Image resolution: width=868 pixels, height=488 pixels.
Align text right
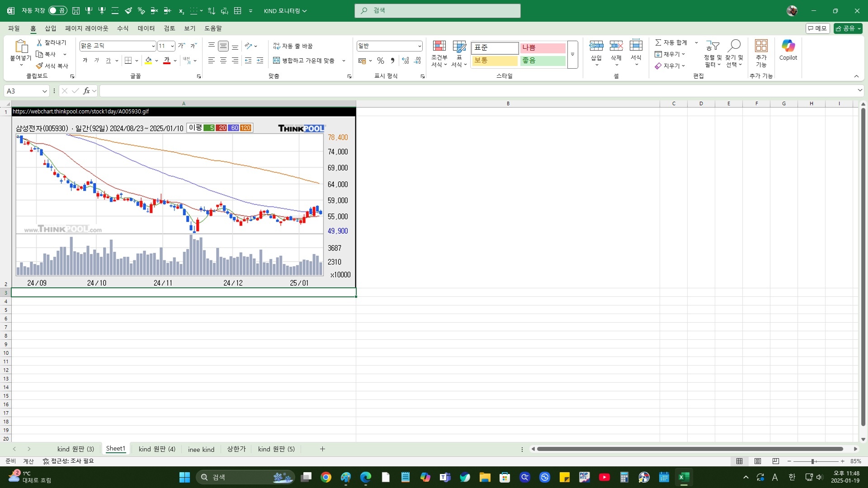point(235,61)
